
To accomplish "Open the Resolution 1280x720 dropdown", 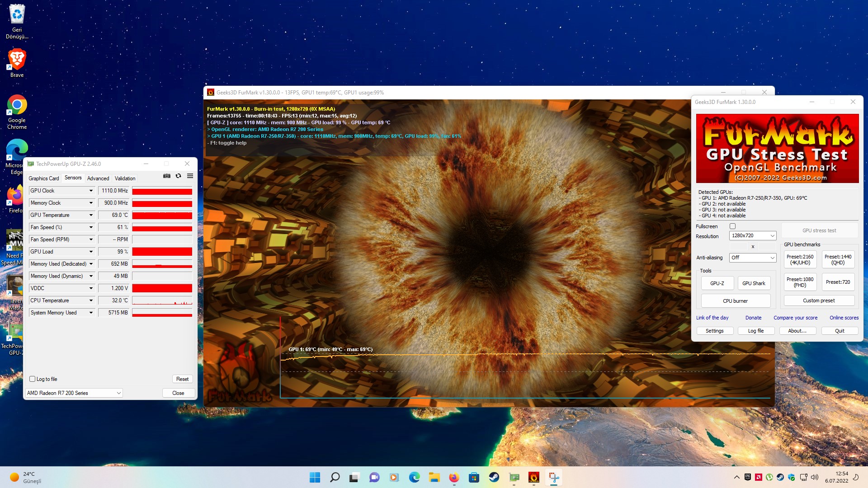I will coord(753,236).
